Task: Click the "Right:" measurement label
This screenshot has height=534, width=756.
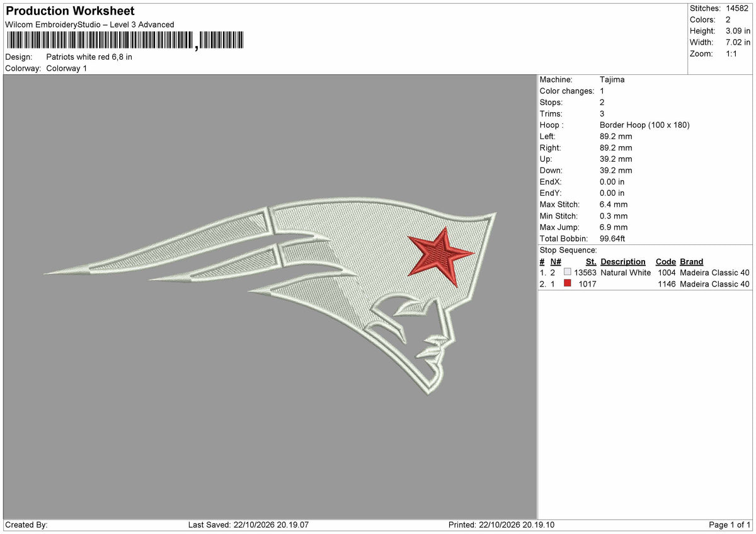Action: pos(551,147)
